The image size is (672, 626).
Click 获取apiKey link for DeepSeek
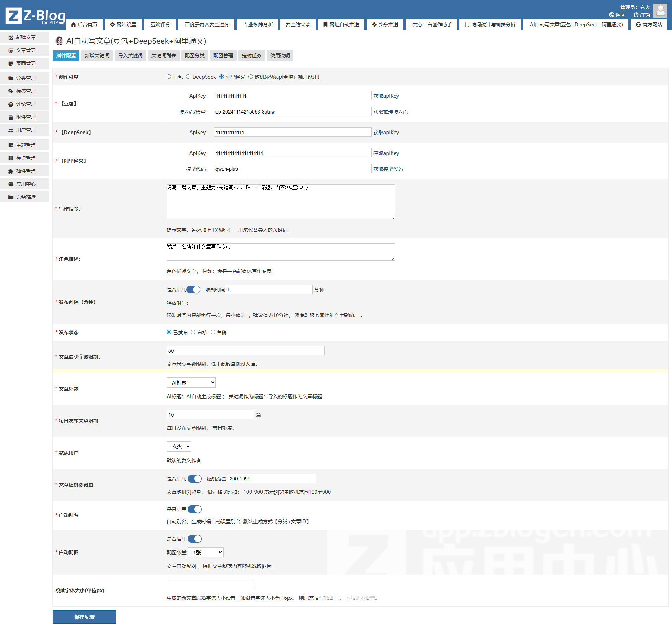(x=386, y=133)
